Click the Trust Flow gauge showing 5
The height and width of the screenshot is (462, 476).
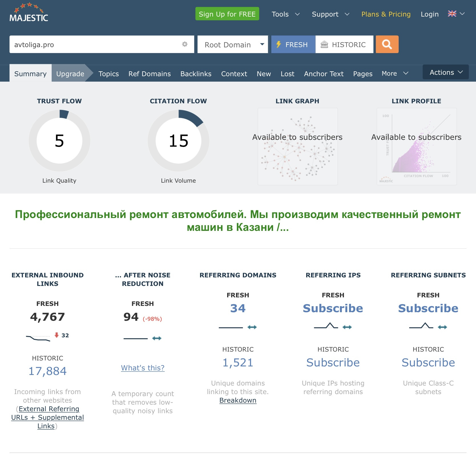pyautogui.click(x=59, y=141)
